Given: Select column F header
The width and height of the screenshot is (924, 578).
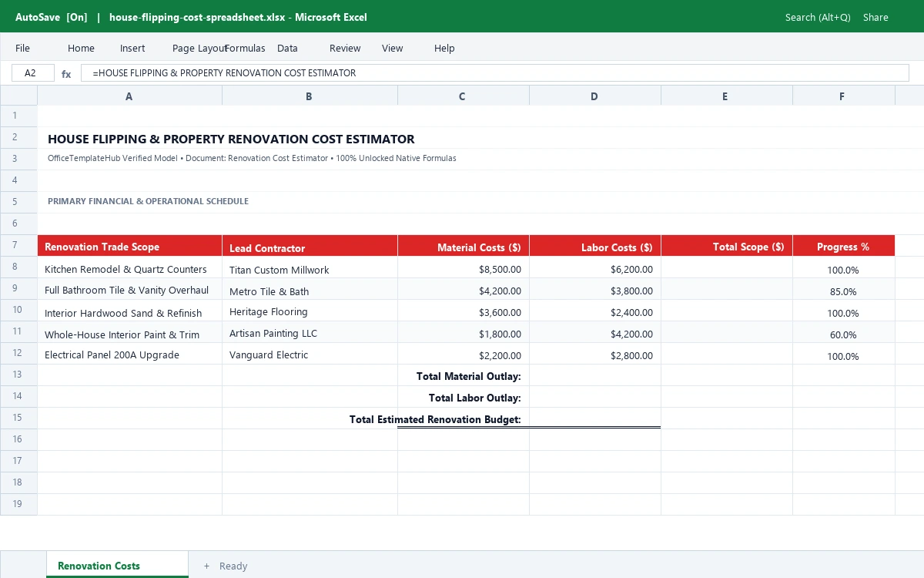Looking at the screenshot, I should tap(843, 96).
